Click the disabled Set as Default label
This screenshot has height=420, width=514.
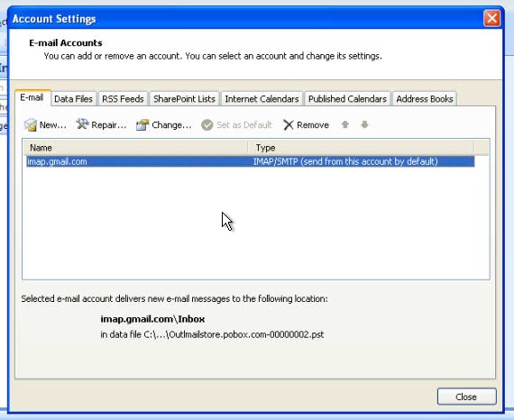coord(244,125)
